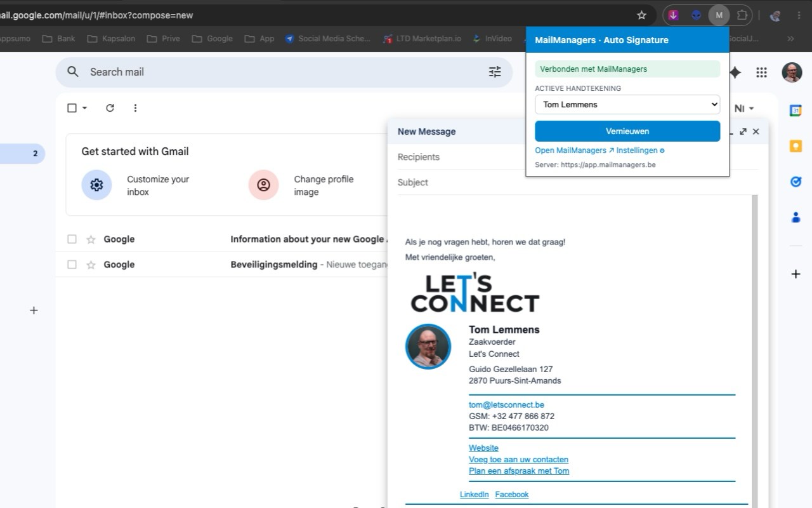The height and width of the screenshot is (508, 812).
Task: Open the Website link in the signature
Action: tap(483, 448)
